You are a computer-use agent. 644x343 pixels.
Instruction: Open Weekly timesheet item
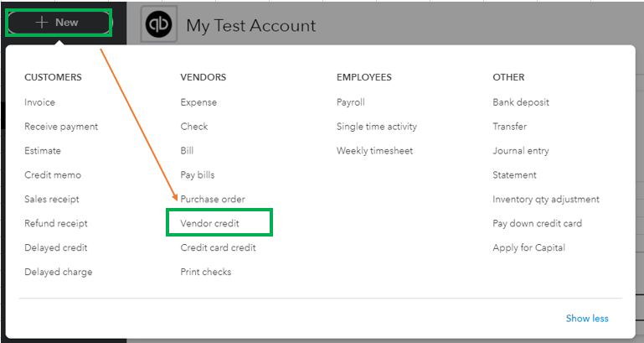pyautogui.click(x=374, y=151)
